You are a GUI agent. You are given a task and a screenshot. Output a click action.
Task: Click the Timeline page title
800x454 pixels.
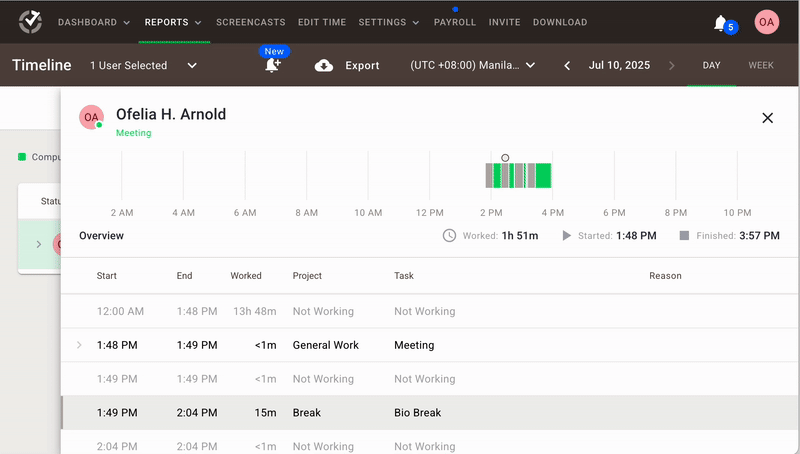point(42,65)
